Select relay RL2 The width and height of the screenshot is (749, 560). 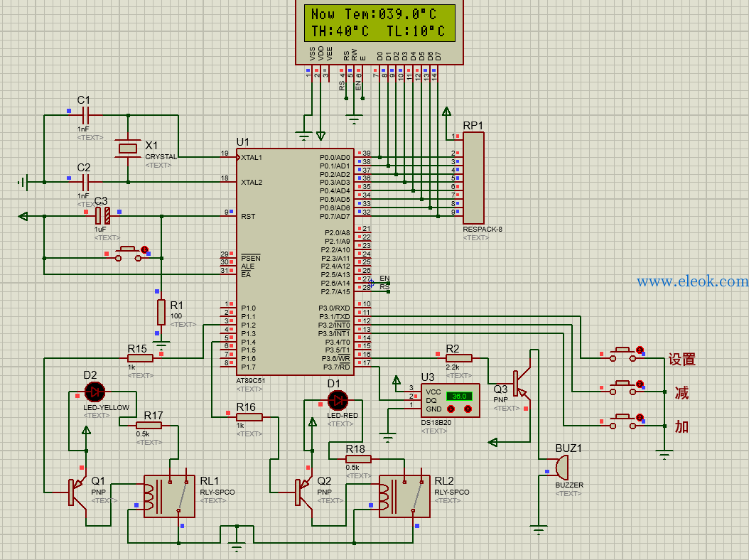pos(404,496)
